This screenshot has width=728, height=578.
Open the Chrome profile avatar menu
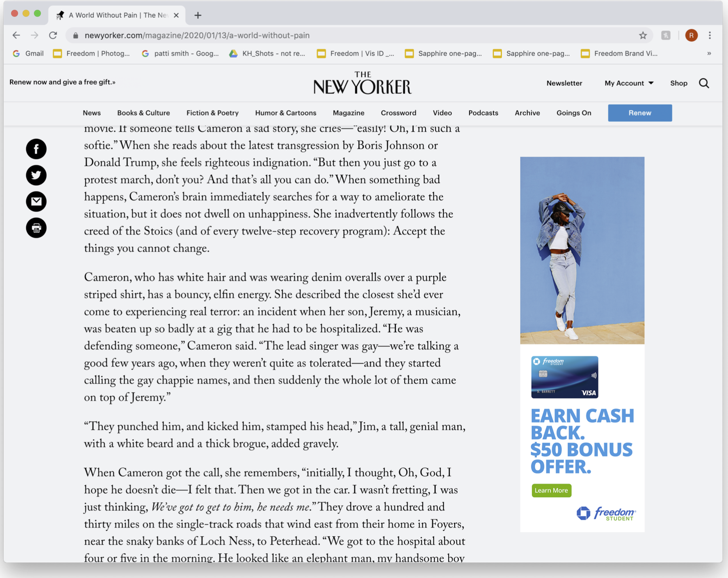coord(691,36)
